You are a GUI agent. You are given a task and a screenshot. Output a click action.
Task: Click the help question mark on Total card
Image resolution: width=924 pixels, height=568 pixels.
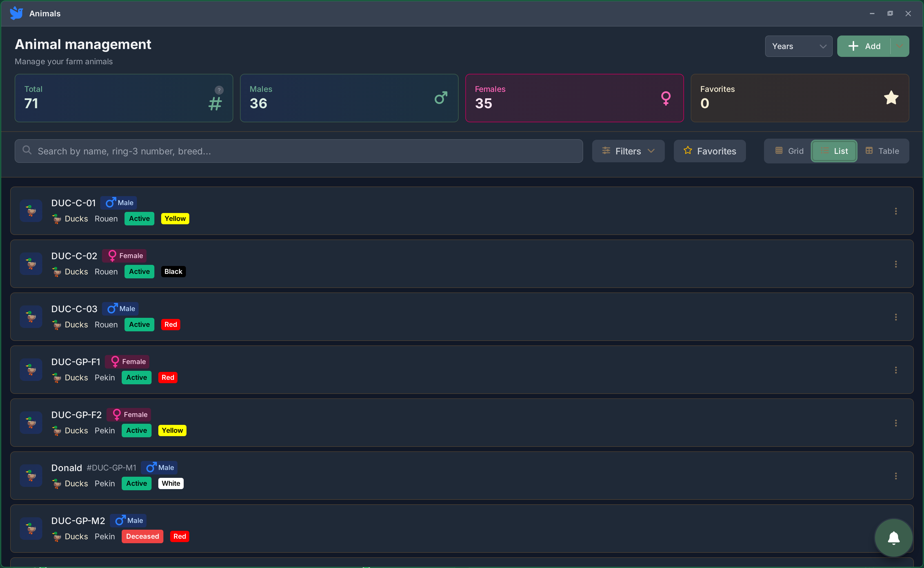[x=219, y=90]
